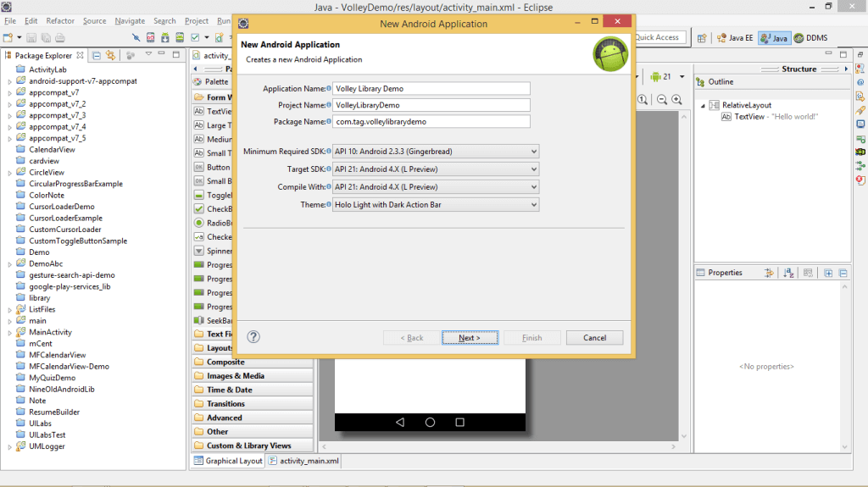Click the Zoom Out magnifier in layout editor
The image size is (868, 487).
tap(662, 100)
